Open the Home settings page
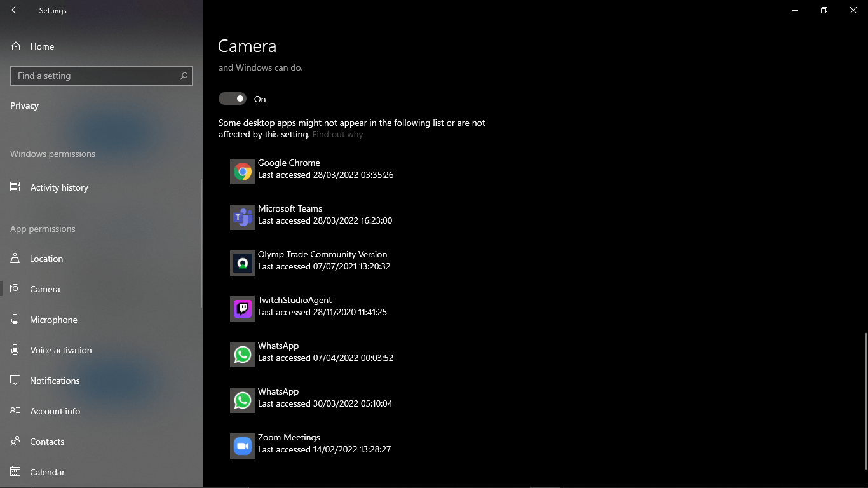 pyautogui.click(x=42, y=46)
